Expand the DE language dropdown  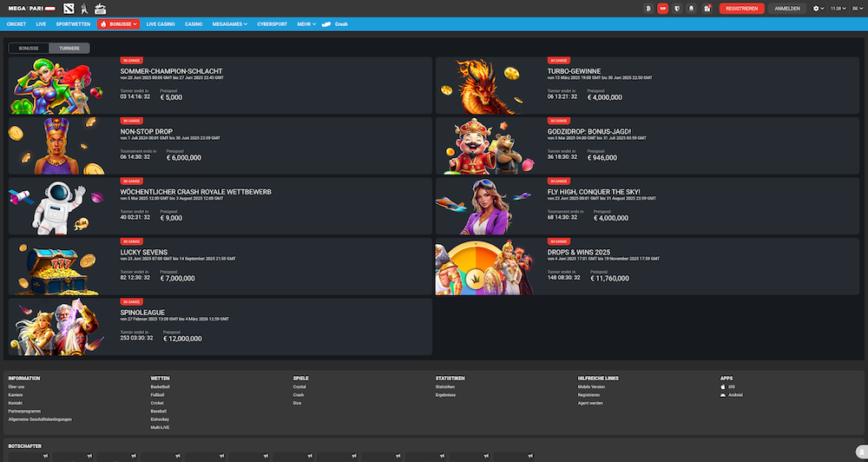[857, 9]
